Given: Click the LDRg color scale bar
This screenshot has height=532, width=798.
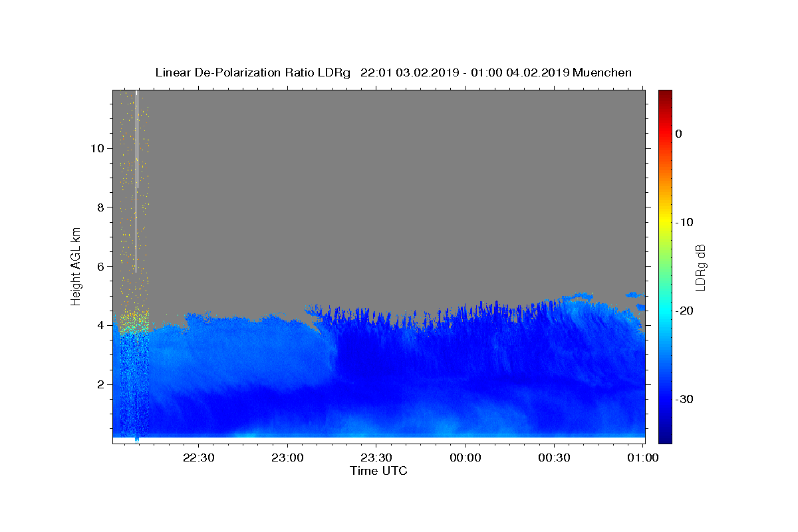Looking at the screenshot, I should (x=665, y=266).
